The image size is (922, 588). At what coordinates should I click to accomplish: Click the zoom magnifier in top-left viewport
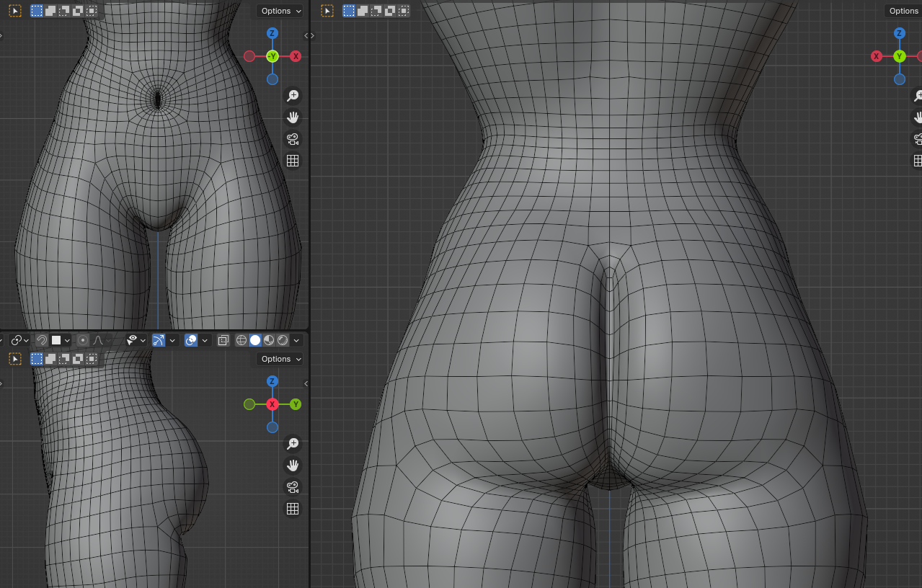click(x=293, y=96)
